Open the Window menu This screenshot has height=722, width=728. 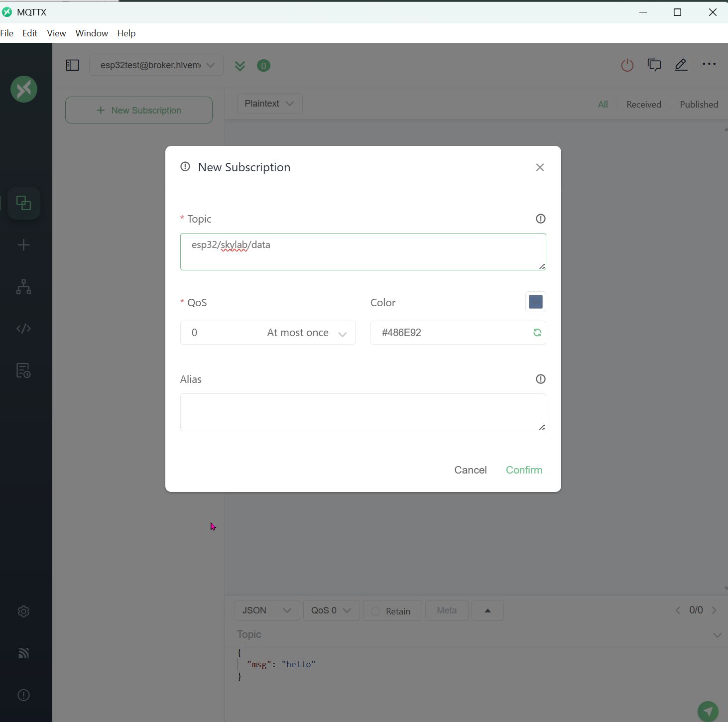coord(92,33)
